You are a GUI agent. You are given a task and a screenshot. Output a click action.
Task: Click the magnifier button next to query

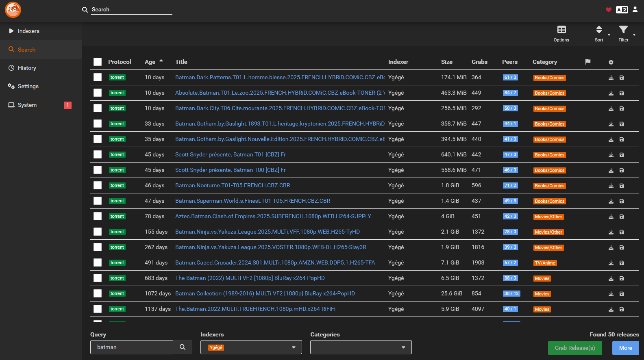coord(183,347)
